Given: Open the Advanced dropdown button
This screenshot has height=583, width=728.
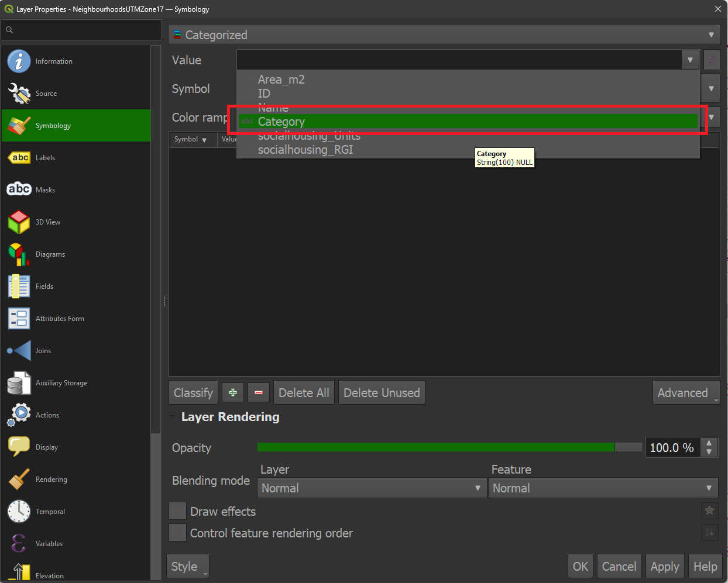Looking at the screenshot, I should [686, 392].
